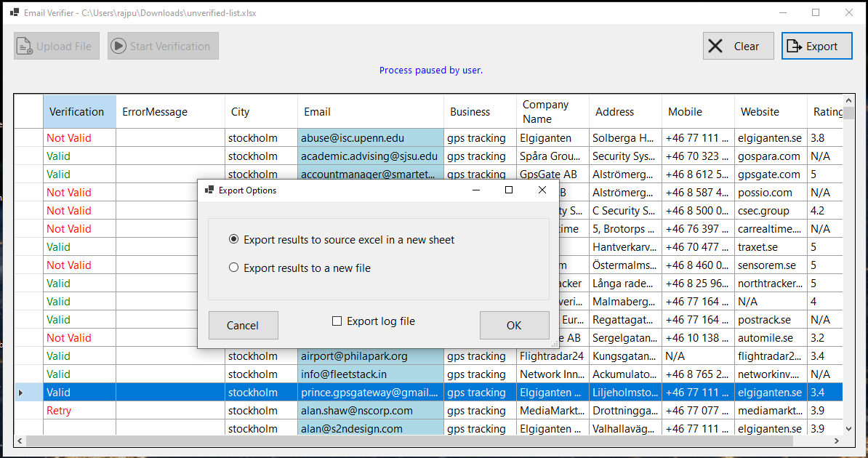Image resolution: width=868 pixels, height=458 pixels.
Task: Minimize the Email Verifier main window
Action: (x=783, y=12)
